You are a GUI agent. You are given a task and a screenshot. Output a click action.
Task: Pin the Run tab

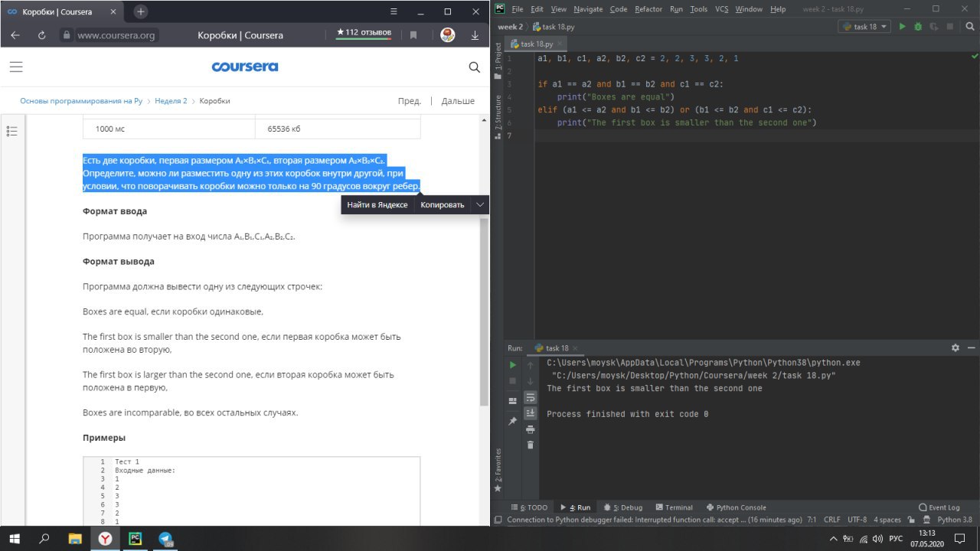[x=513, y=421]
